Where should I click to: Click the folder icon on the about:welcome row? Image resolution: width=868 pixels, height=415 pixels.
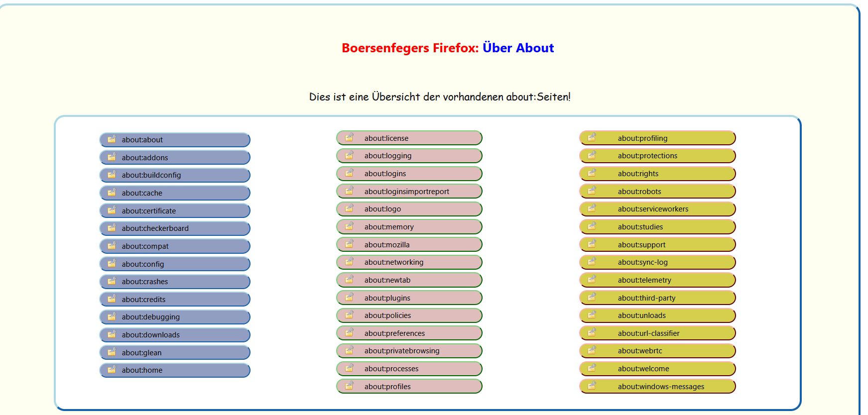[592, 368]
